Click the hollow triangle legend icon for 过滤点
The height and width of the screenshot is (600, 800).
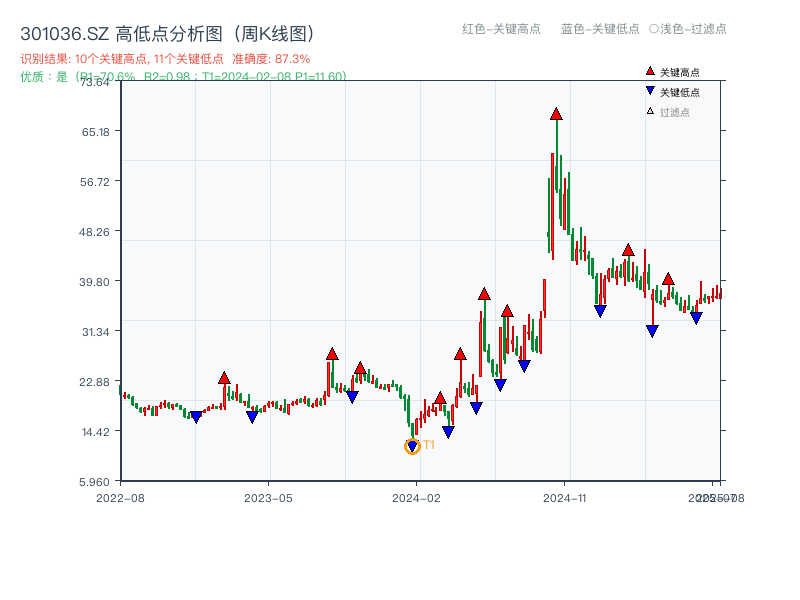(x=650, y=111)
